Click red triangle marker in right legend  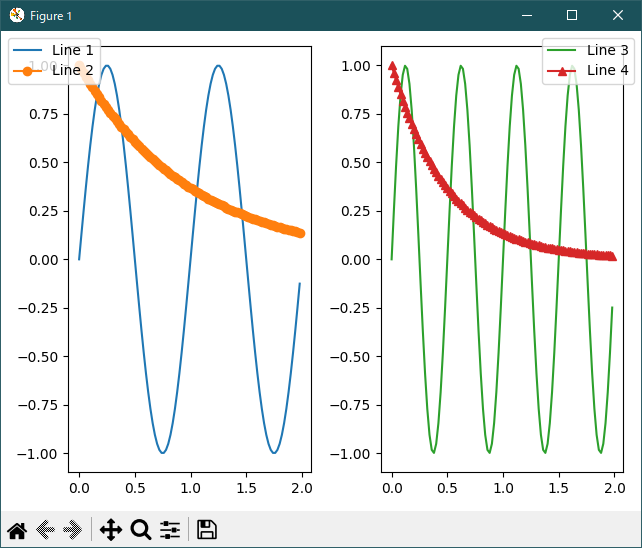[x=562, y=71]
